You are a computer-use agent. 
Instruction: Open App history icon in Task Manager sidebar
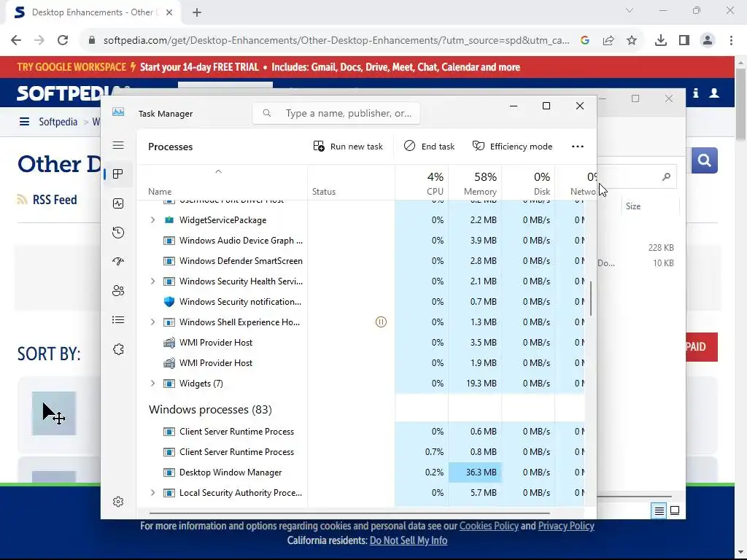[x=118, y=233]
